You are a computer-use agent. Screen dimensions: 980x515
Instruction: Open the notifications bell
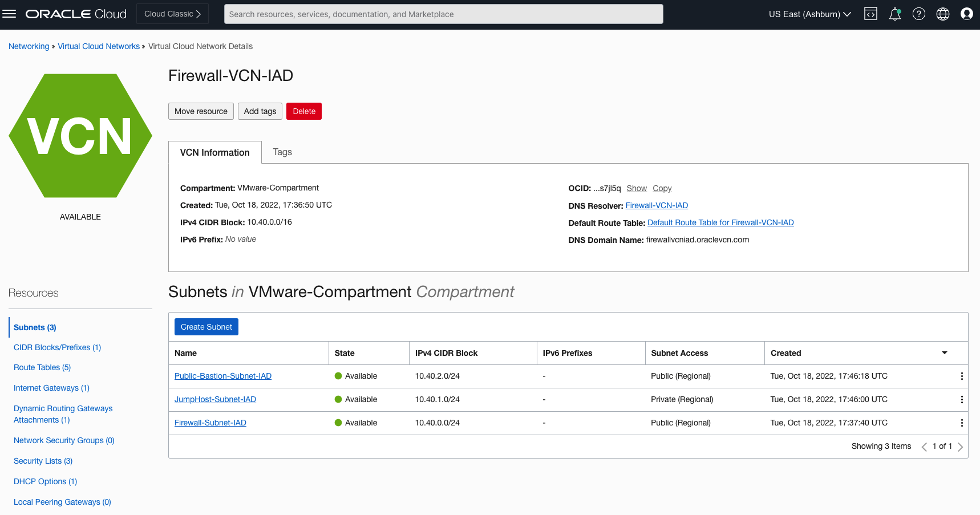(894, 14)
